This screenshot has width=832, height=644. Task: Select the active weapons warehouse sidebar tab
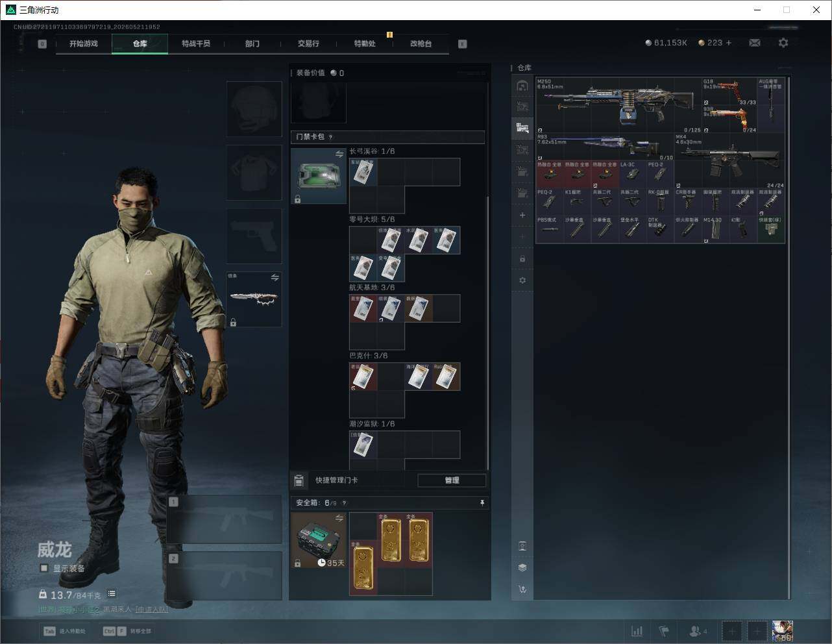click(x=522, y=128)
